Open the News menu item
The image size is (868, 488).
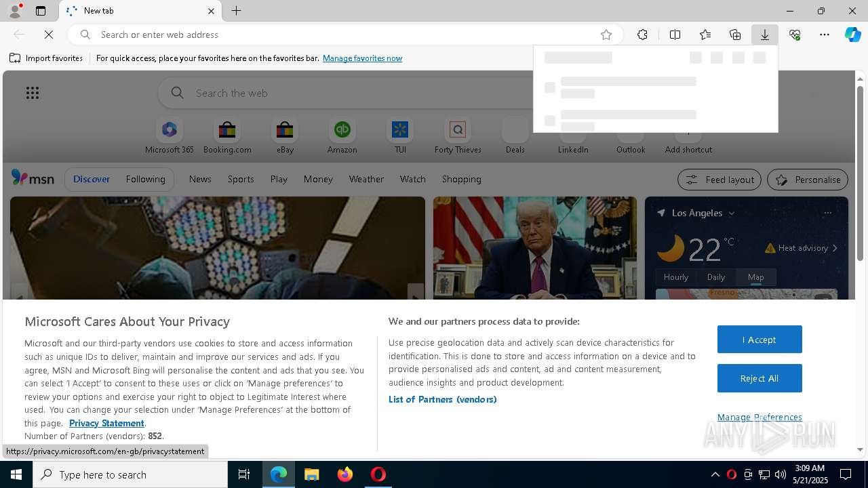200,179
